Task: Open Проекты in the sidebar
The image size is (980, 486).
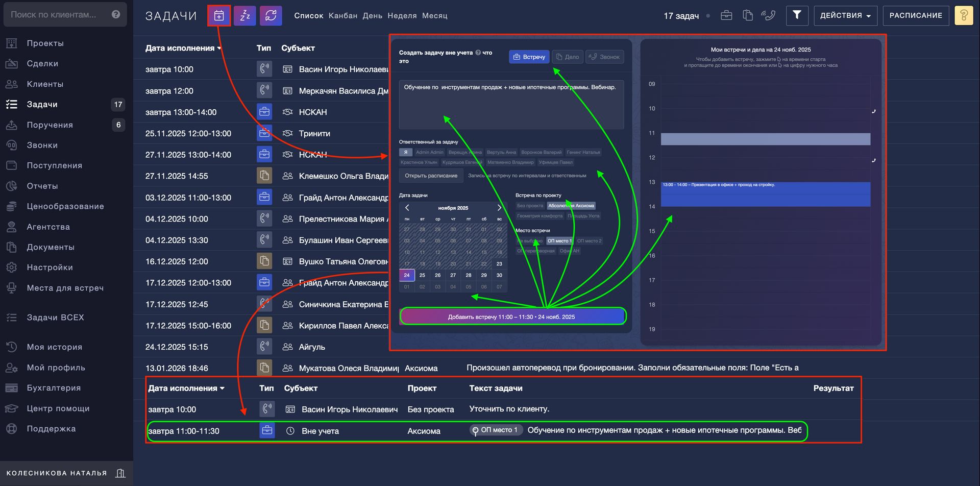Action: pyautogui.click(x=45, y=43)
